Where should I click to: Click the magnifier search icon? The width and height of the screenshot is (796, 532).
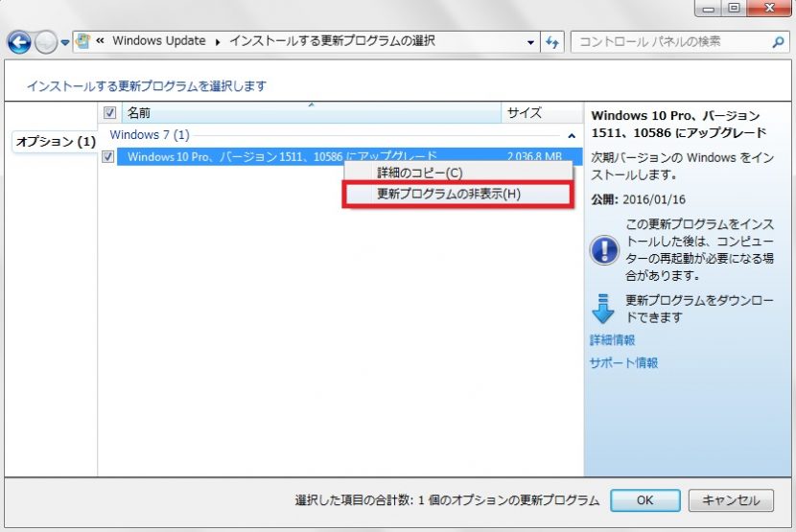(x=778, y=42)
